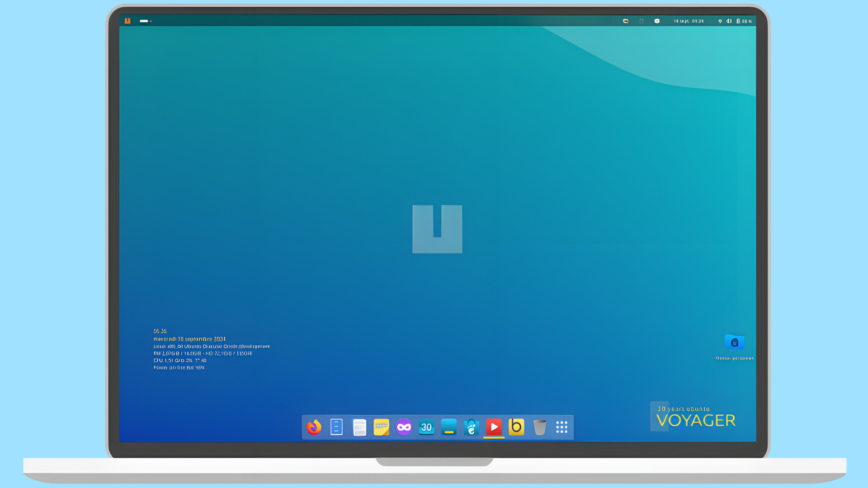The height and width of the screenshot is (488, 868).
Task: Open the blue file manager dock icon
Action: [x=336, y=427]
